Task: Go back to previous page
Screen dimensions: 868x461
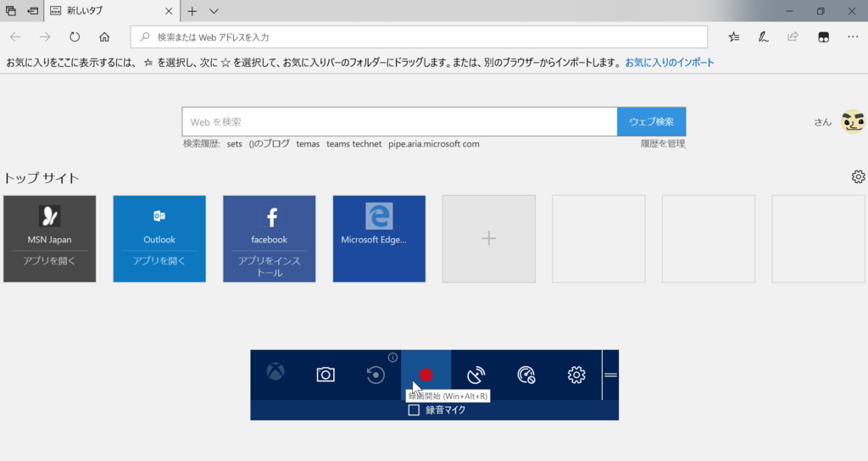Action: (x=15, y=37)
